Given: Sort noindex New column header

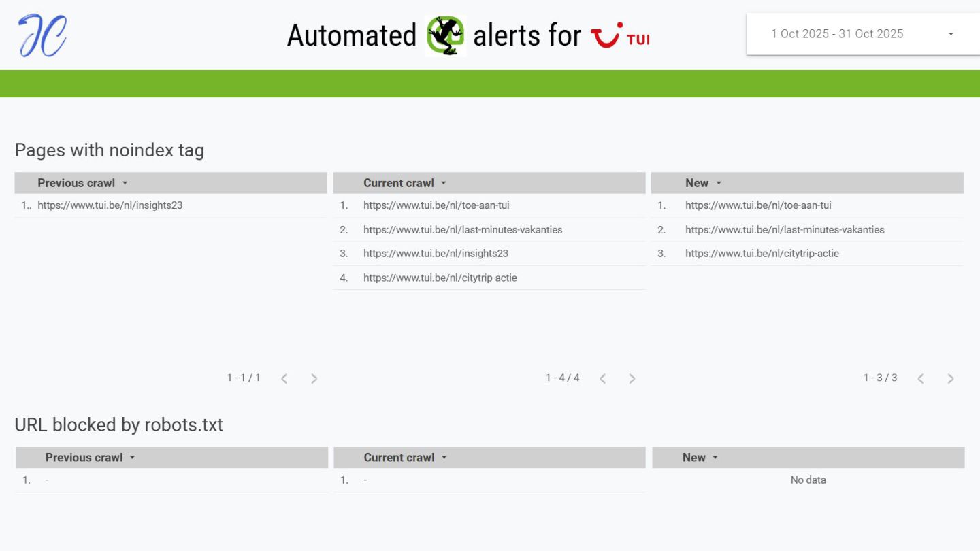Looking at the screenshot, I should [703, 183].
